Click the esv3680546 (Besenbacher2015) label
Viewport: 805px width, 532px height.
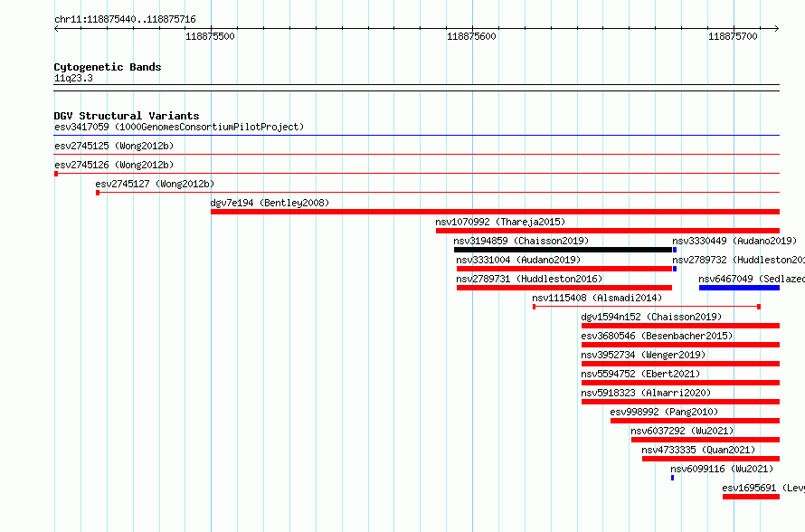click(x=657, y=336)
